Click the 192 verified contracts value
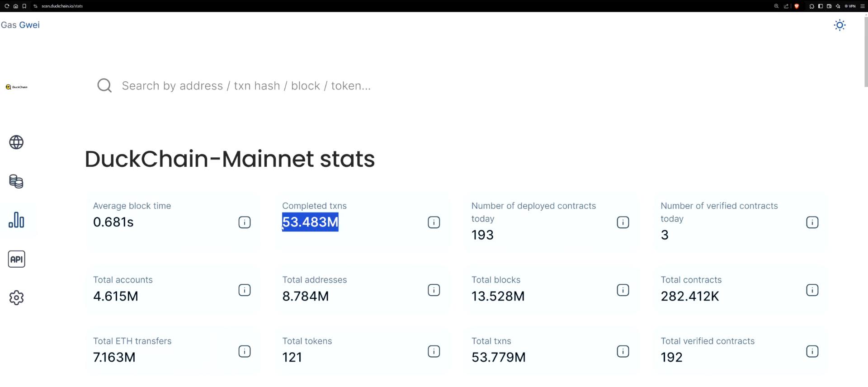Viewport: 868px width, 387px height. pos(672,357)
